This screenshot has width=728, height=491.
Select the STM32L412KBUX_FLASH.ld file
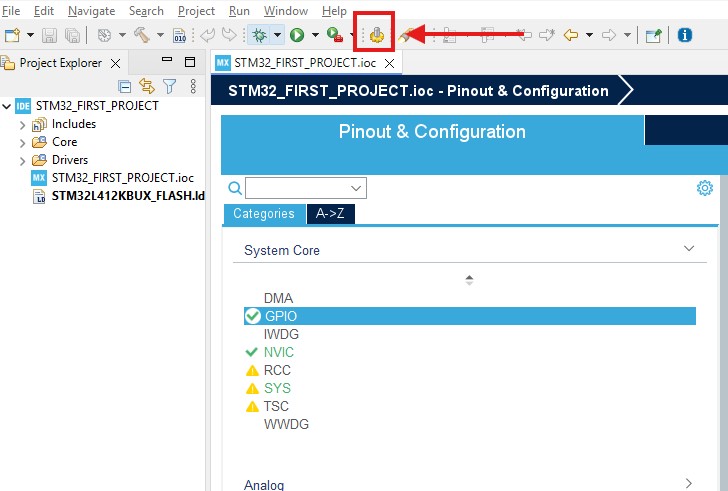[x=128, y=196]
